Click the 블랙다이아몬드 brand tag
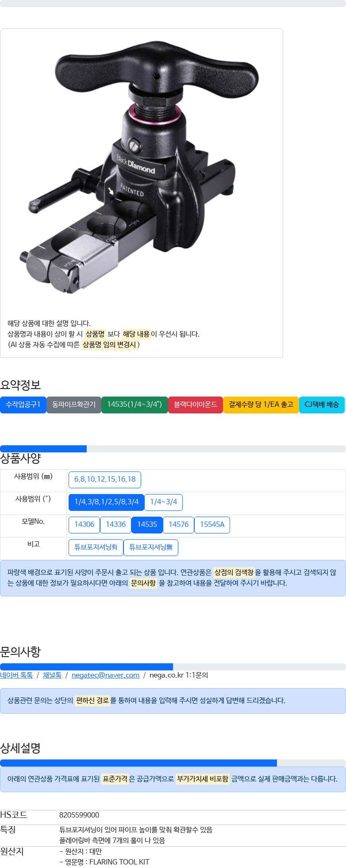 [x=196, y=405]
